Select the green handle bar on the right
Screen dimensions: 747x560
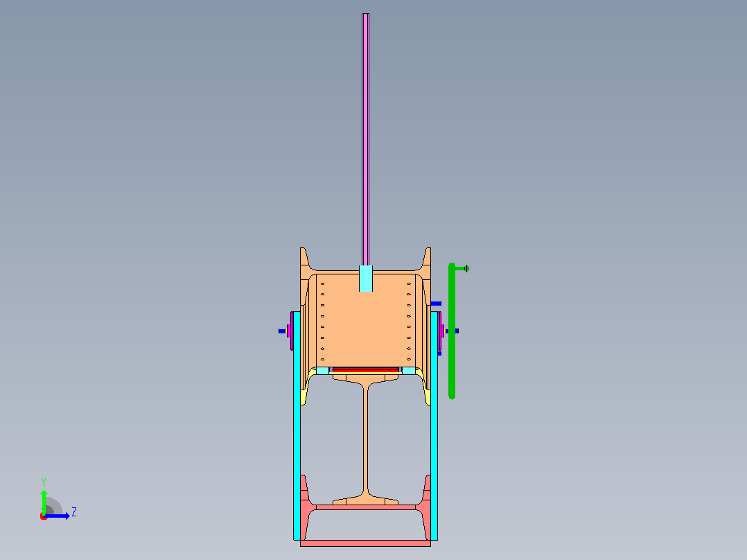tap(452, 331)
